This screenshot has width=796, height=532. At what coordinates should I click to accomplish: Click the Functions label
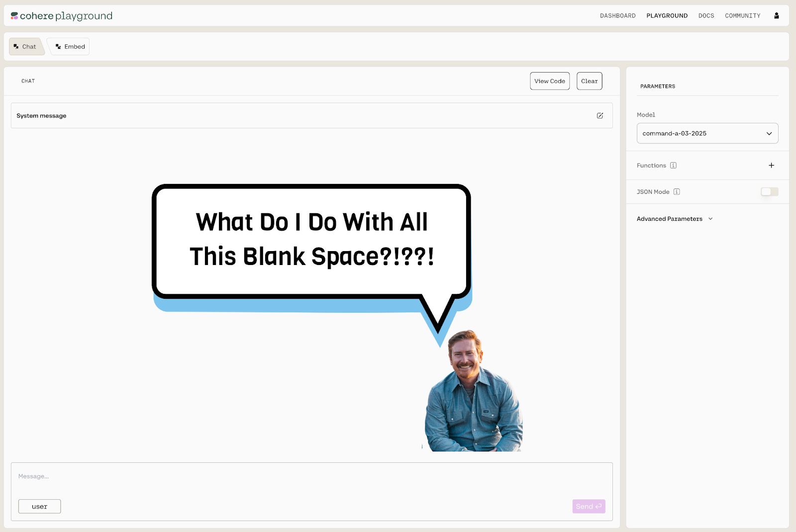(651, 166)
